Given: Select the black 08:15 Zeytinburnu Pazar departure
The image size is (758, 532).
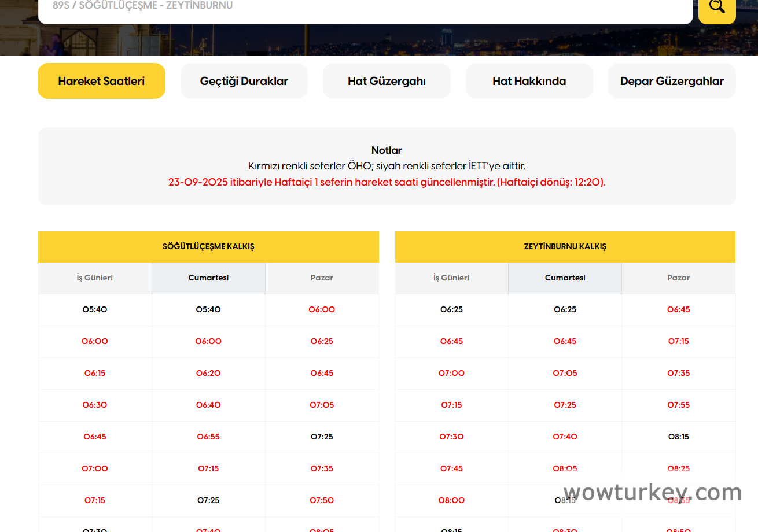Looking at the screenshot, I should (x=678, y=437).
